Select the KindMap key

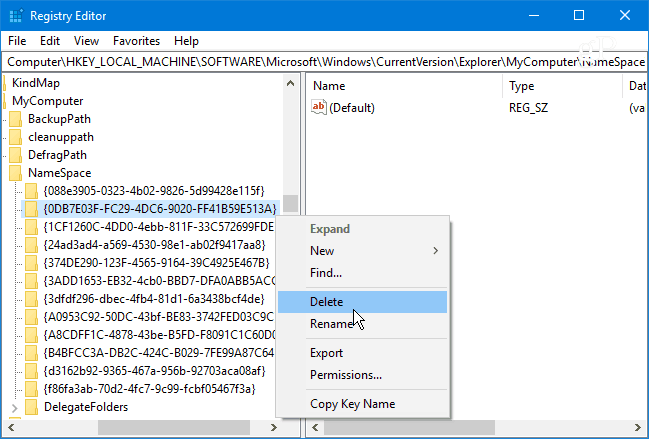click(x=36, y=83)
